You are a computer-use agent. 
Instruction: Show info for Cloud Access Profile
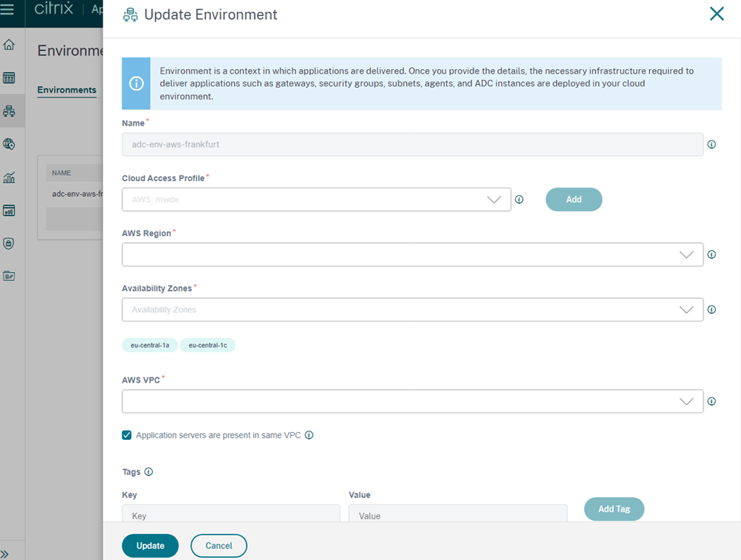(518, 200)
